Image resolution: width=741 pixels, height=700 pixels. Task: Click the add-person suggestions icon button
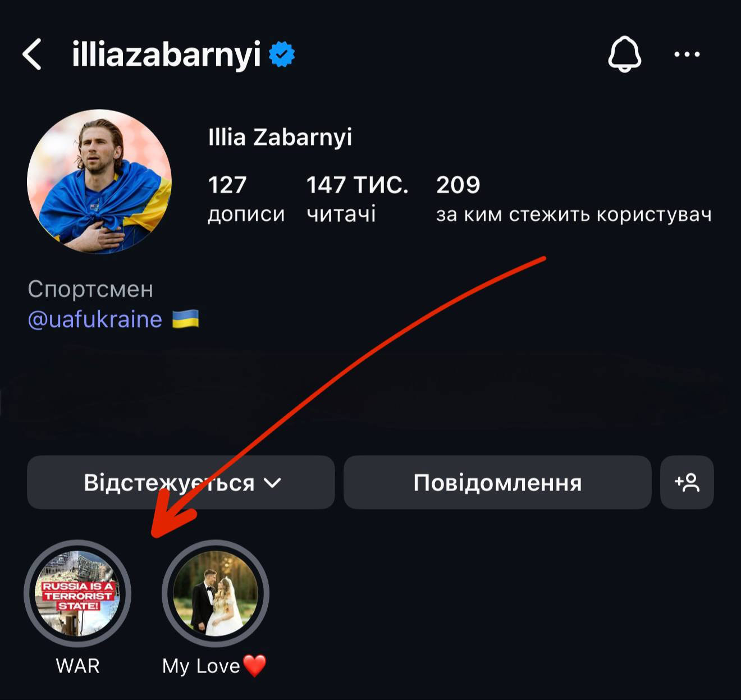tap(687, 482)
